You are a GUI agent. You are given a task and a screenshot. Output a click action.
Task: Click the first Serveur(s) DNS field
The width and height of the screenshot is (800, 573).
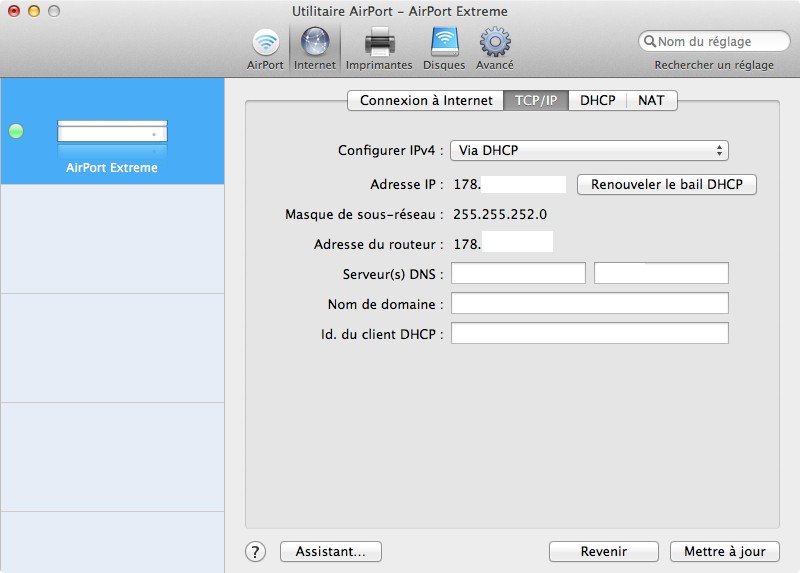point(518,274)
